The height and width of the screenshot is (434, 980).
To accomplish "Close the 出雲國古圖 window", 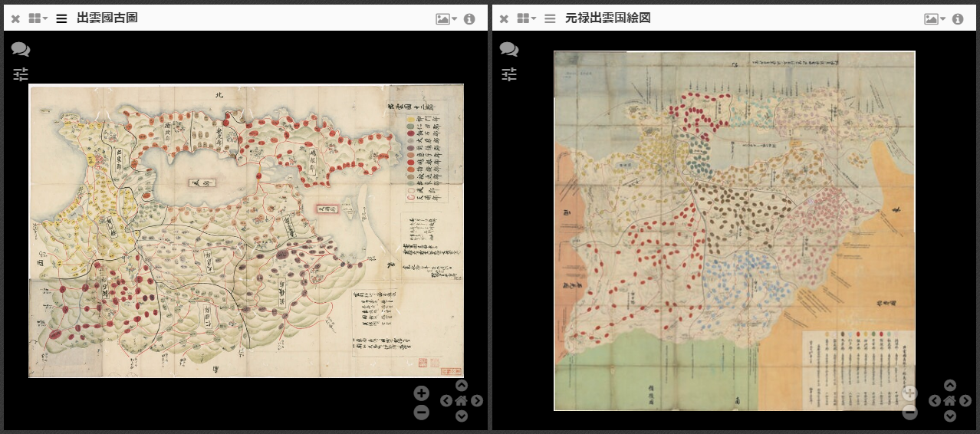I will tap(15, 18).
